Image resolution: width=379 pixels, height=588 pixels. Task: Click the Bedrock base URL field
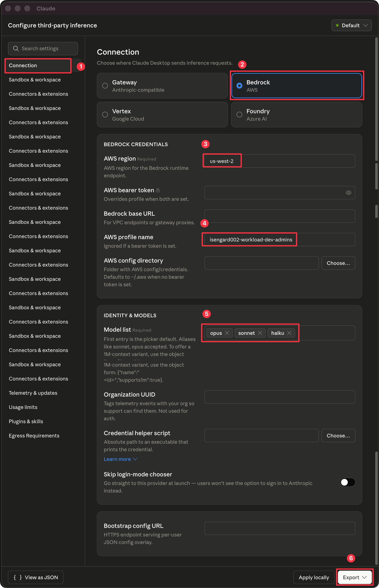280,216
